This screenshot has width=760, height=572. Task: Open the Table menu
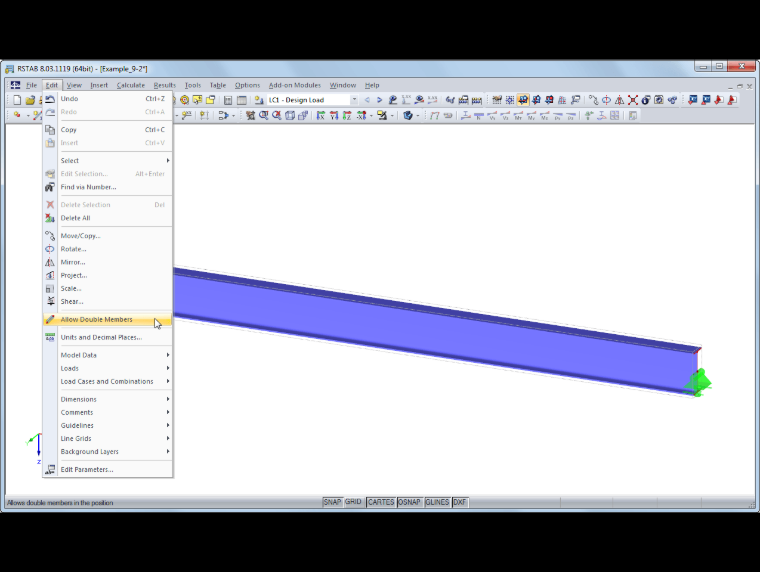pos(218,85)
